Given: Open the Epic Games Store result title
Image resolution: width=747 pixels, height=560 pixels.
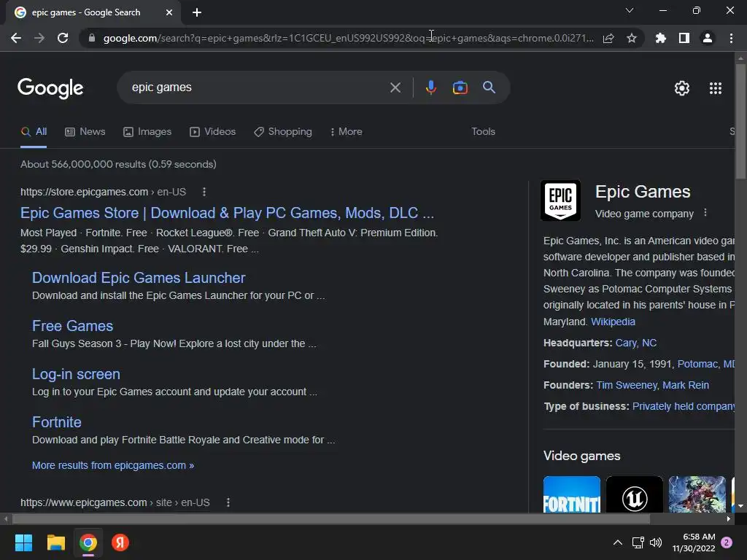Looking at the screenshot, I should click(228, 213).
